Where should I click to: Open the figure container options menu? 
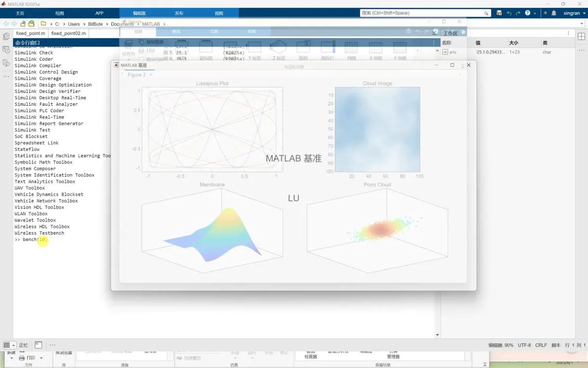pyautogui.click(x=460, y=75)
